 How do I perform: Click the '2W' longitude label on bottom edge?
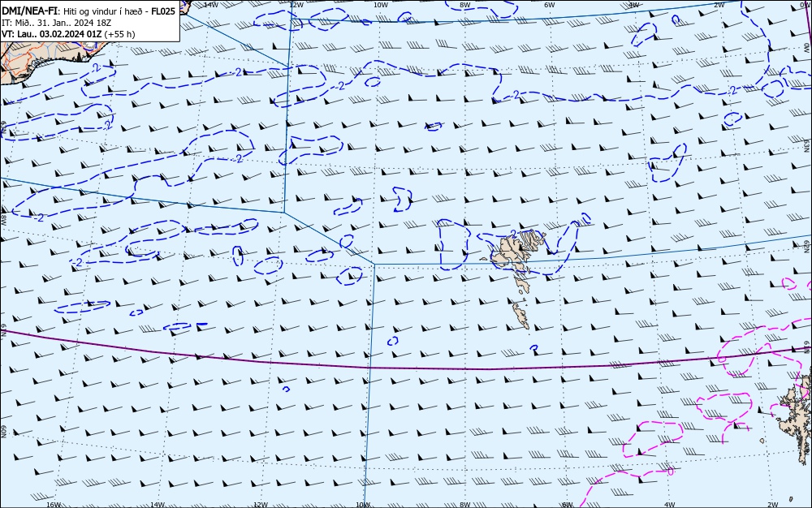click(x=773, y=505)
